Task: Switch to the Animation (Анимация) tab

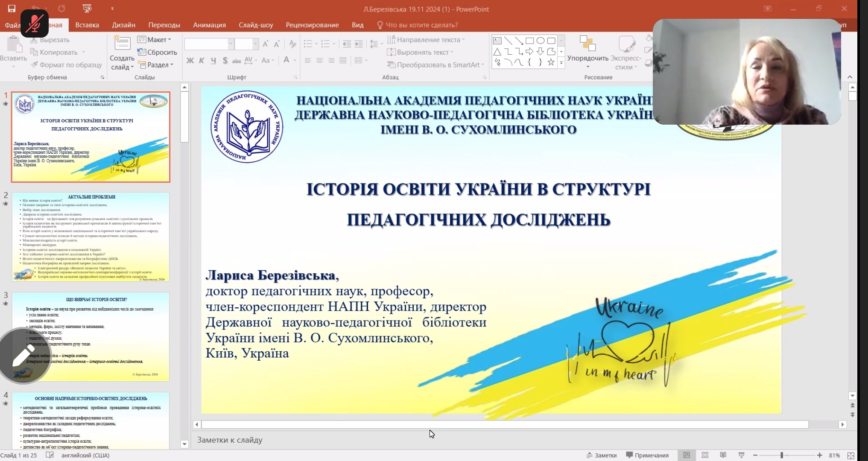Action: coord(209,25)
